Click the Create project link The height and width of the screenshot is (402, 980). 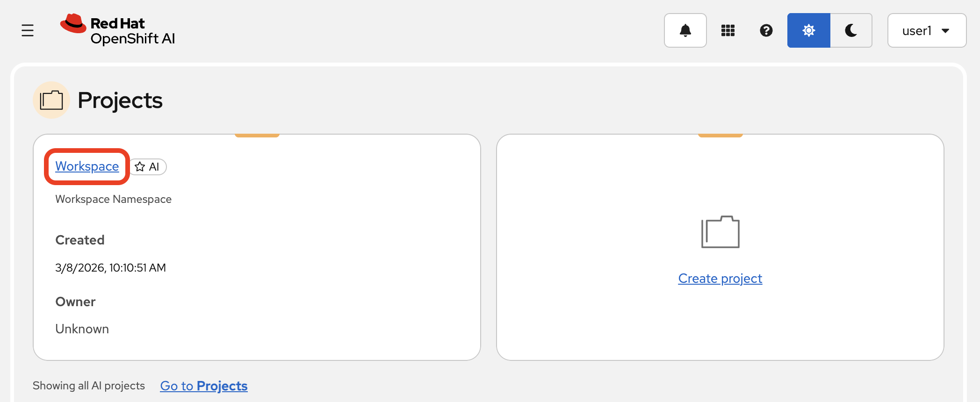click(720, 278)
